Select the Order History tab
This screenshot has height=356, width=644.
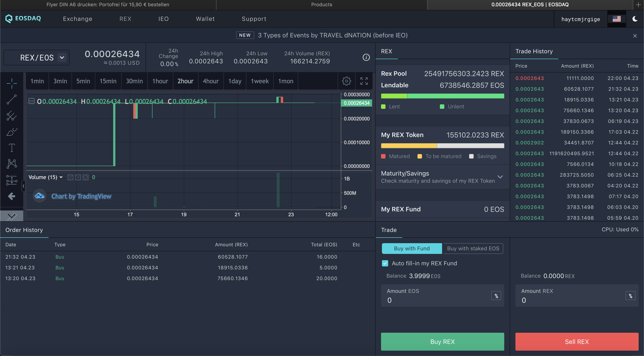coord(24,230)
